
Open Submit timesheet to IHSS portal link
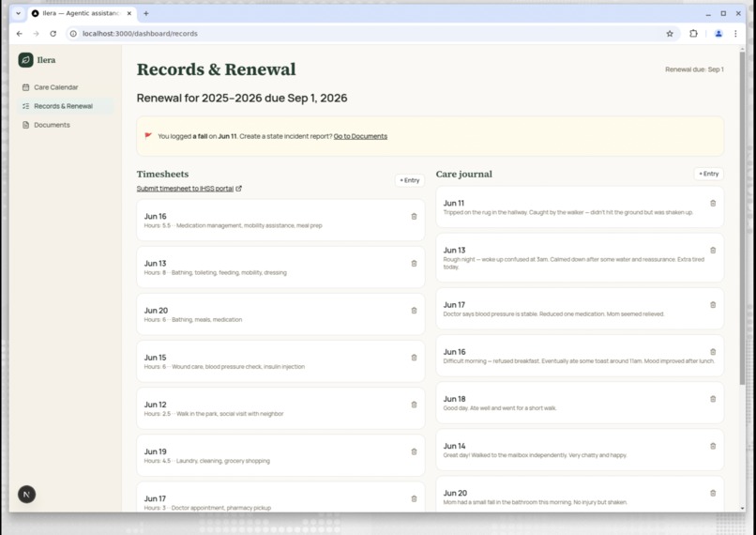point(189,189)
